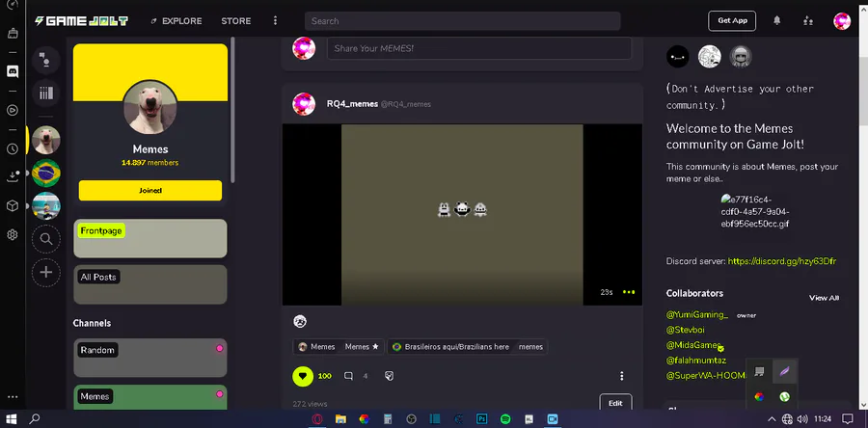This screenshot has height=428, width=868.
Task: Open the library playlists icon in Game Jolt sidebar
Action: 46,93
